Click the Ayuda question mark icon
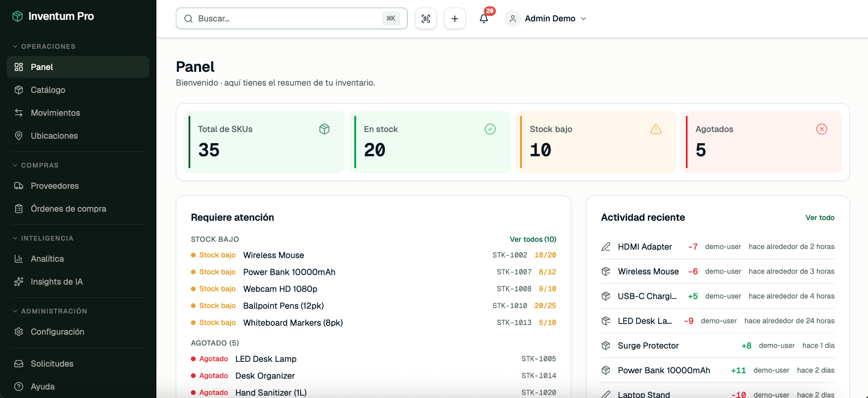 [x=19, y=387]
